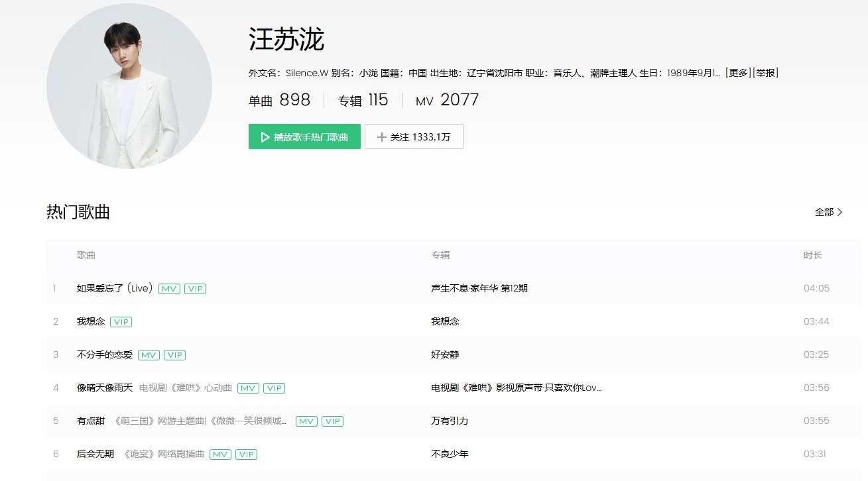Click MV badge on 如果爱忘了 (Live)
The width and height of the screenshot is (868, 481).
pyautogui.click(x=169, y=289)
